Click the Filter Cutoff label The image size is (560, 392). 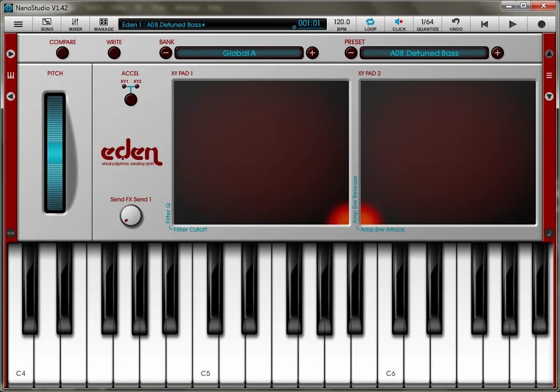pos(190,229)
